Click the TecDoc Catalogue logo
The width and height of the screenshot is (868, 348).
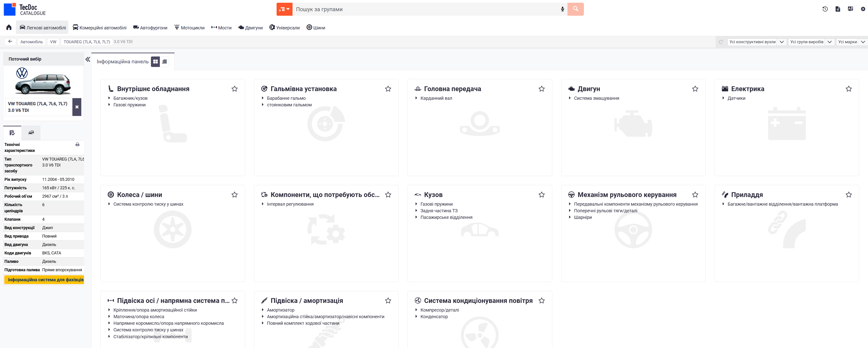(25, 9)
